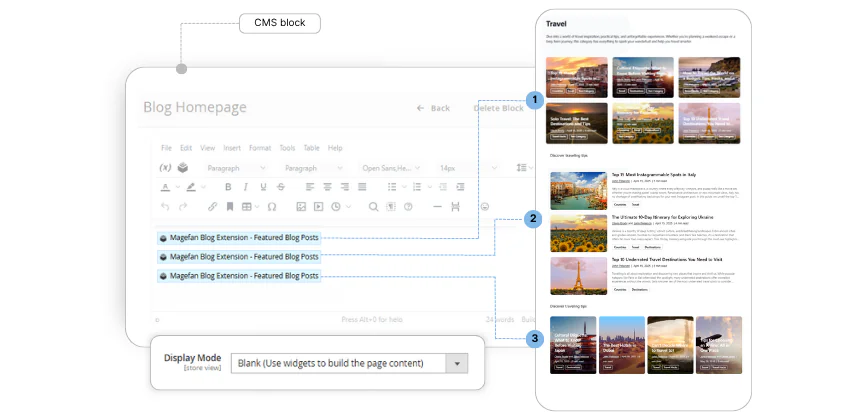Open the Open Sans font family dropdown

click(x=391, y=168)
